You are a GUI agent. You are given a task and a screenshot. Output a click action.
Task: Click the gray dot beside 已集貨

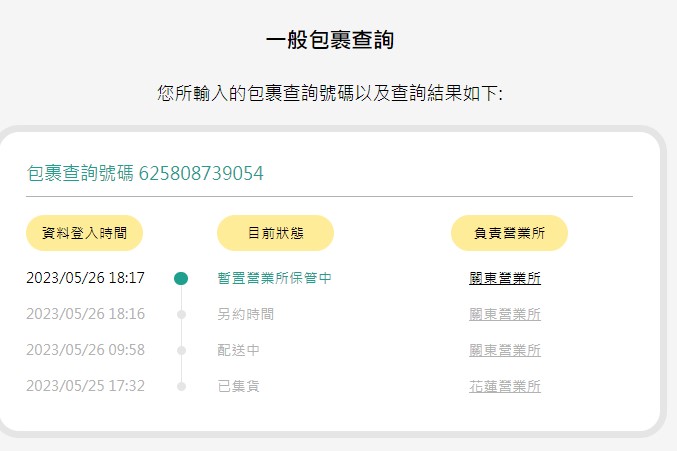181,386
